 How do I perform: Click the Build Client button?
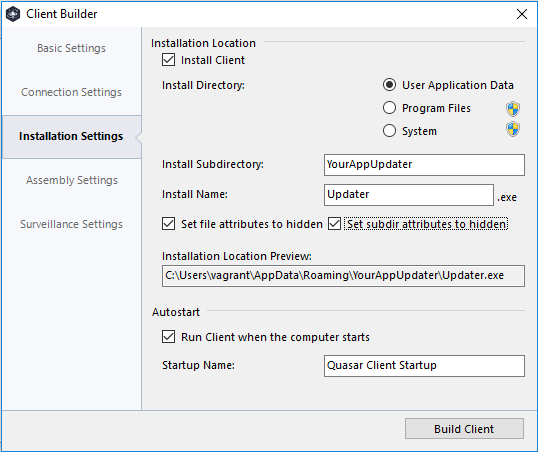pyautogui.click(x=464, y=429)
